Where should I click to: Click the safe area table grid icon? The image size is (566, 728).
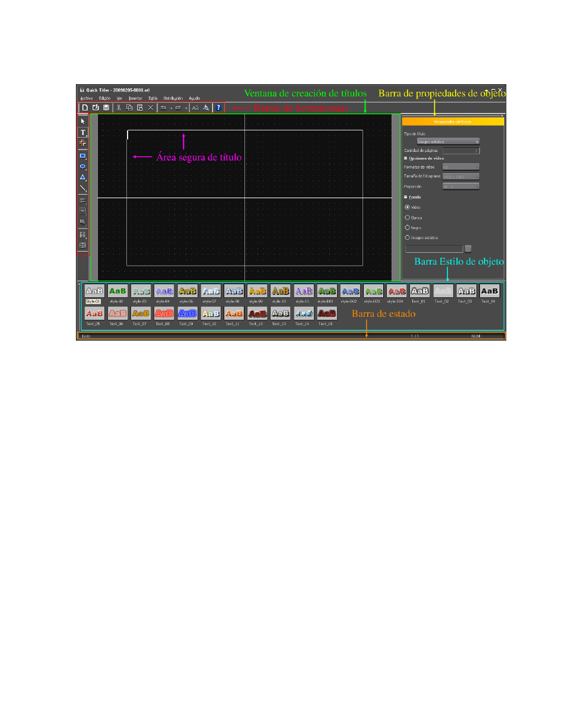83,245
